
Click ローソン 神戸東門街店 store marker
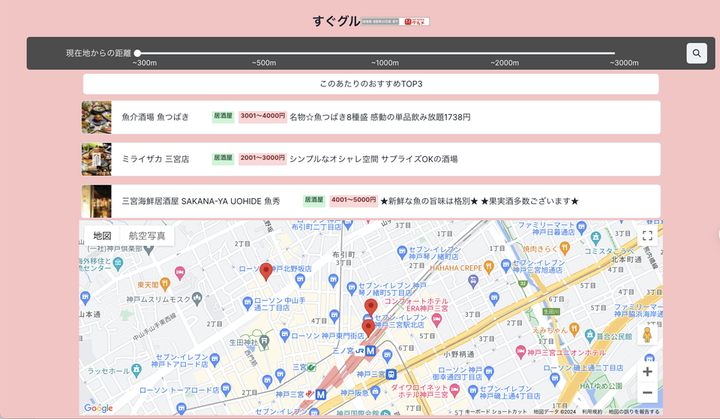point(285,335)
